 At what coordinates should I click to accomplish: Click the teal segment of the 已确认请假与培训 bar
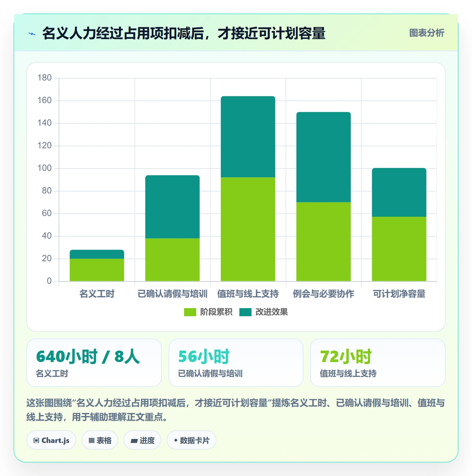click(x=172, y=207)
